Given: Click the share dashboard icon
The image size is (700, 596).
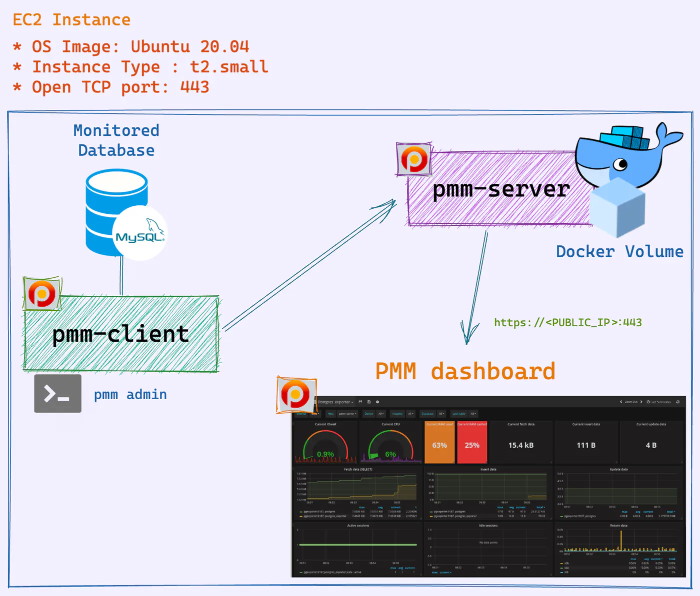Looking at the screenshot, I should pyautogui.click(x=360, y=402).
